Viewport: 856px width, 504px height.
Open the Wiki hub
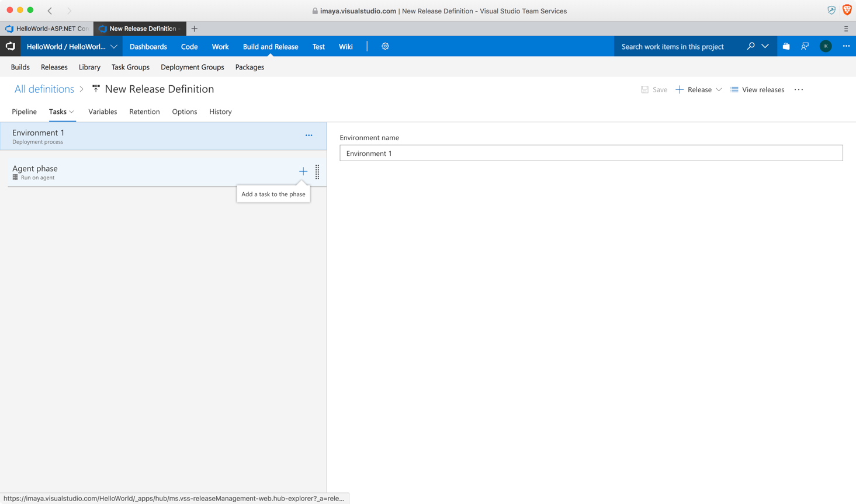click(x=346, y=47)
